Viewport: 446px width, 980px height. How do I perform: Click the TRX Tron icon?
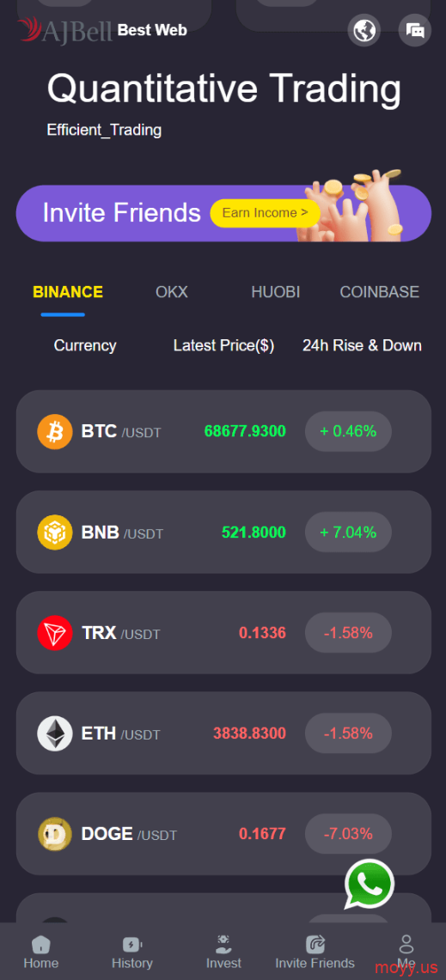click(x=55, y=633)
